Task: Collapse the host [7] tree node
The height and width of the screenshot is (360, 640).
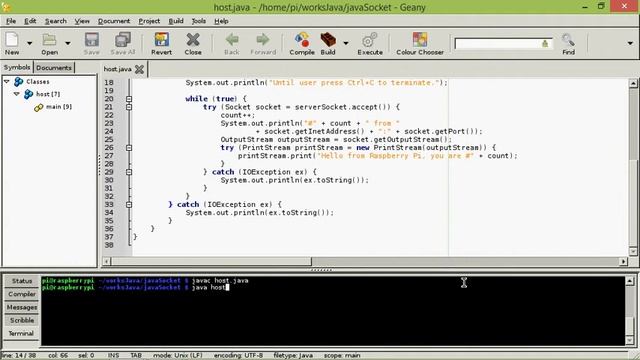Action: pos(17,94)
